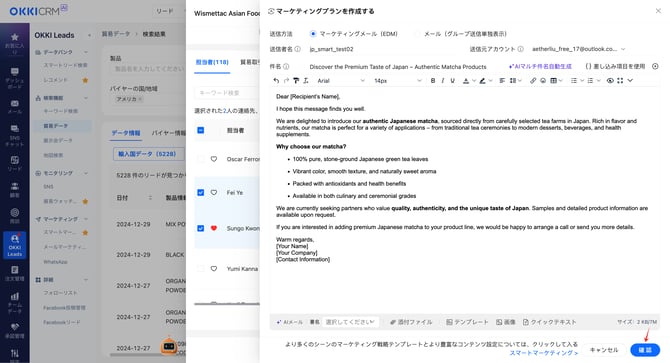Select the group single-display mail radio option
The image size is (670, 363).
pos(417,34)
